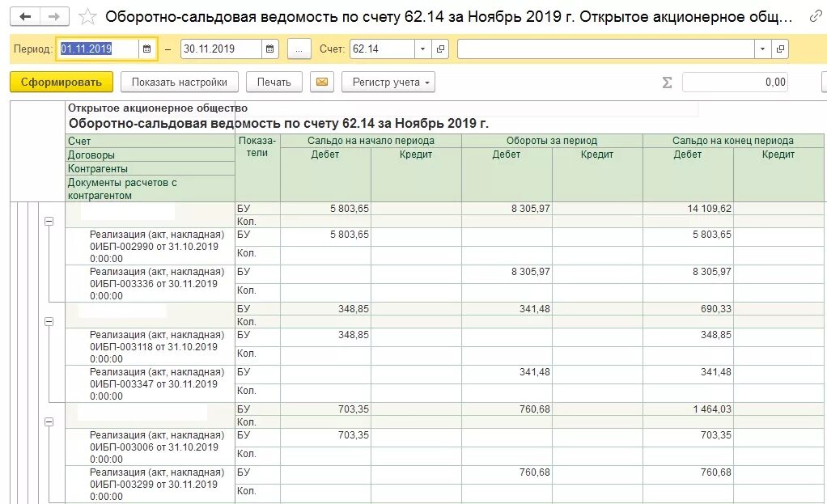Open calendar for end date 30.11.2019
This screenshot has height=504, width=827.
pos(269,49)
